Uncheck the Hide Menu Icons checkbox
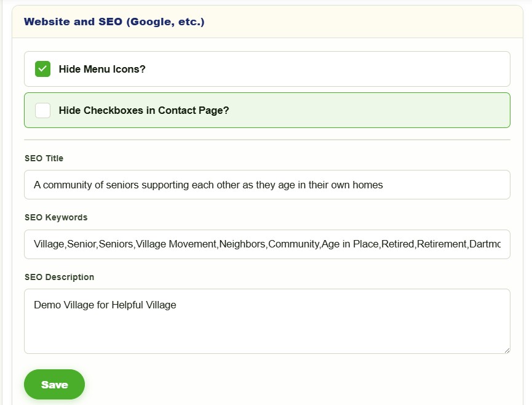This screenshot has height=405, width=532. 43,69
